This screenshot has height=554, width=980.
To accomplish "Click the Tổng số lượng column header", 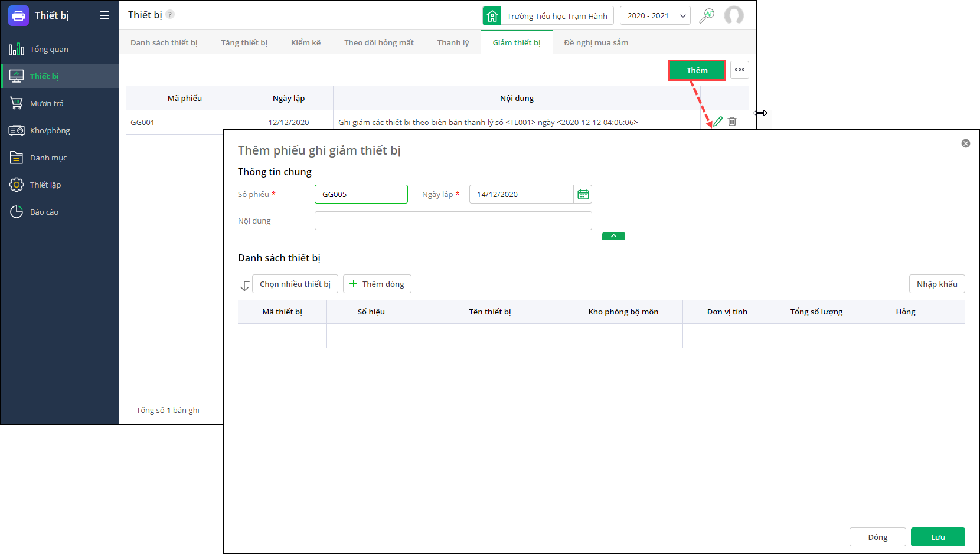I will pos(816,312).
